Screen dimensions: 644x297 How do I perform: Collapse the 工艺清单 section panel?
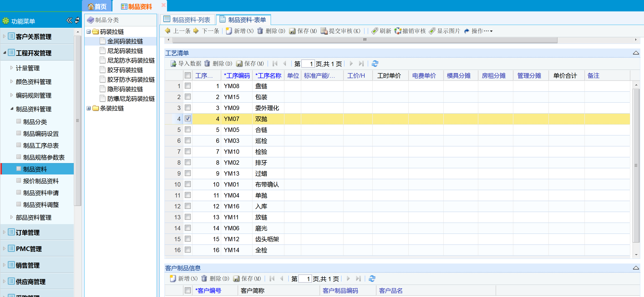(x=636, y=53)
